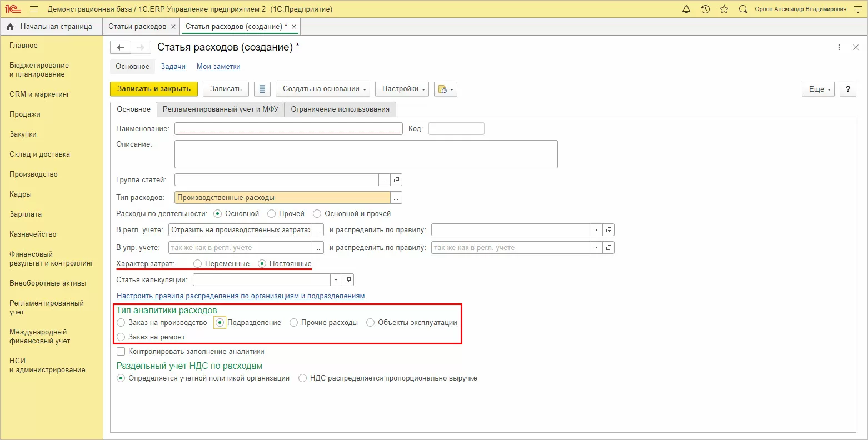
Task: Expand Статья калькуляции dropdown arrow
Action: [336, 280]
